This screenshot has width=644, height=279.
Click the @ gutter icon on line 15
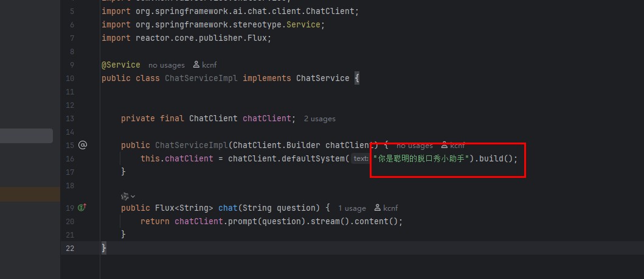point(83,145)
